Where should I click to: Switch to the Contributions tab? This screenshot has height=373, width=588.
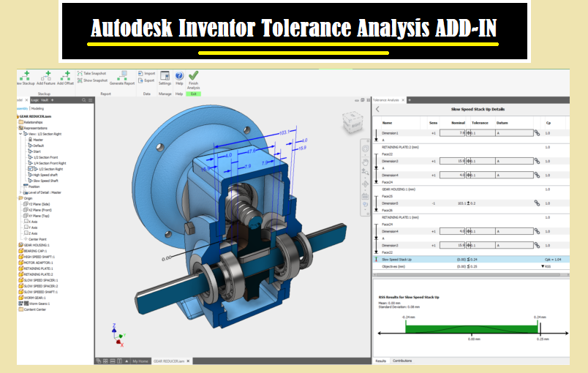coord(402,361)
